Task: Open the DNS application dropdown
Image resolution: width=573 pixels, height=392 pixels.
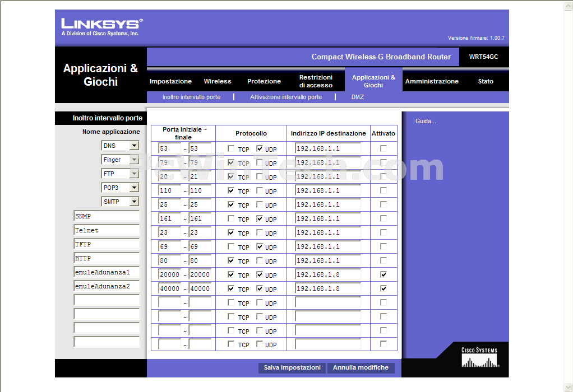Action: point(135,146)
